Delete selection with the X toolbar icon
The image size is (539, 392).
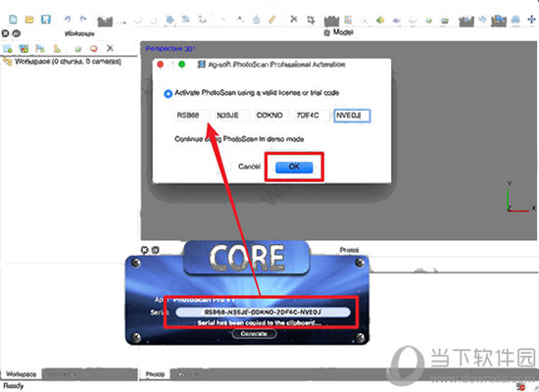(294, 20)
